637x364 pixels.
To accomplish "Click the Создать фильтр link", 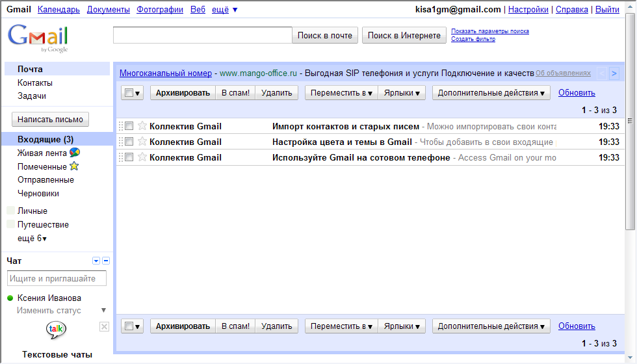I will coord(473,39).
